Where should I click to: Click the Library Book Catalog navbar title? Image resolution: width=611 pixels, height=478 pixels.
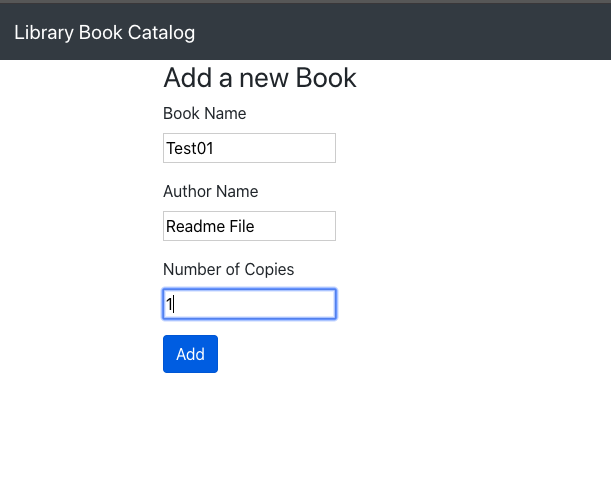[104, 33]
